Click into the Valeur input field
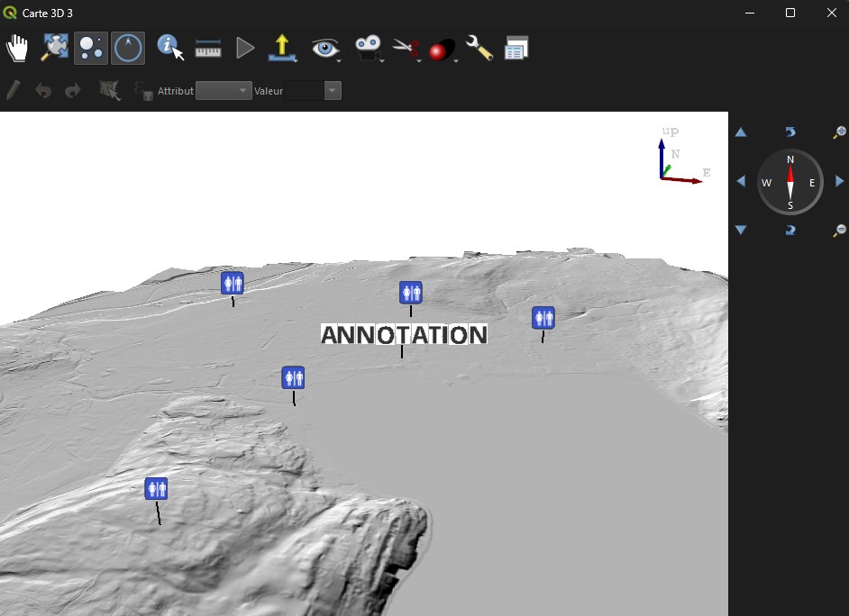The width and height of the screenshot is (849, 616). tap(305, 90)
